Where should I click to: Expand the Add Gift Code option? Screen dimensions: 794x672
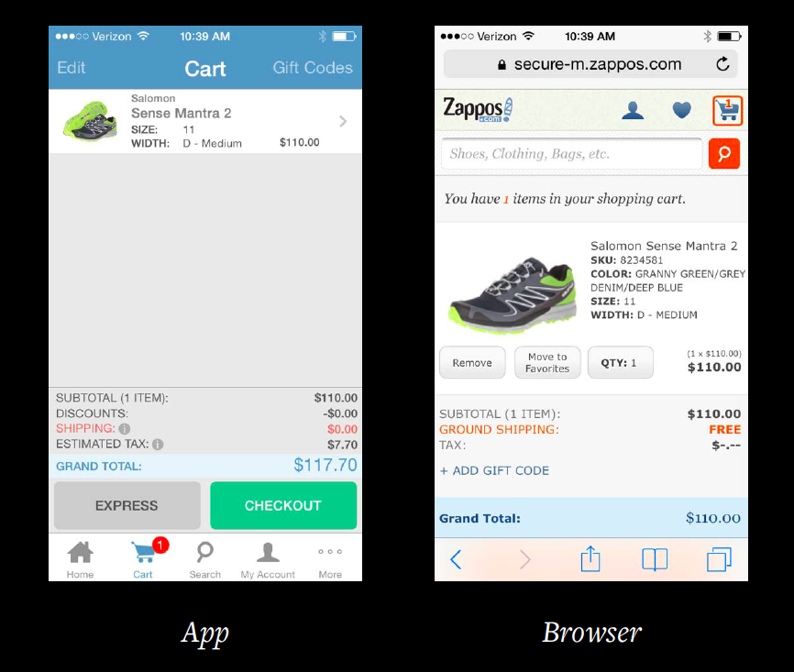point(494,470)
